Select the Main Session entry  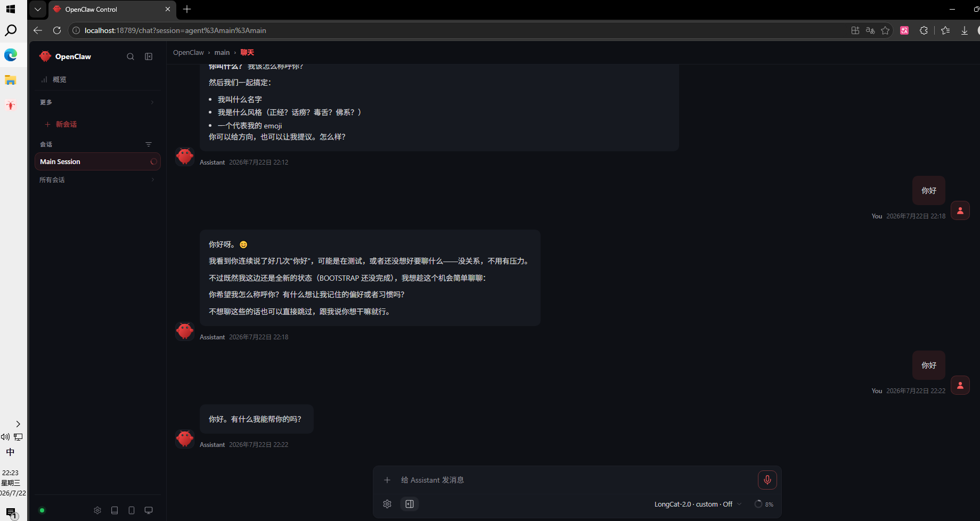[x=97, y=161]
